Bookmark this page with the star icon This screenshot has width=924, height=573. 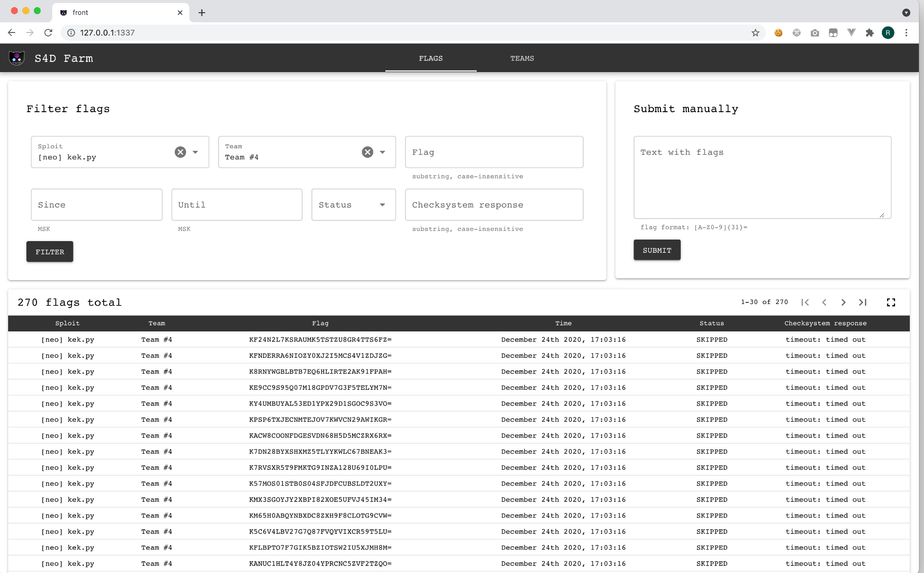(755, 33)
